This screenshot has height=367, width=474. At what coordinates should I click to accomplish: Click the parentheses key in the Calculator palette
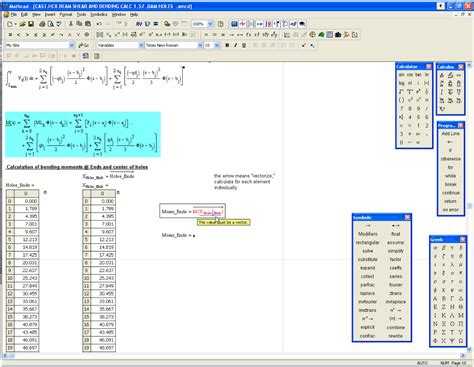click(402, 100)
